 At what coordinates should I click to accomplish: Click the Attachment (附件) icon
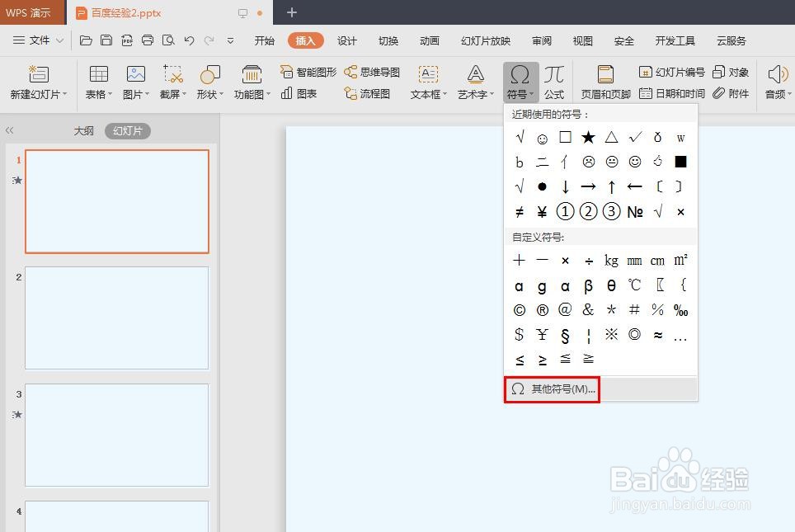tap(718, 93)
